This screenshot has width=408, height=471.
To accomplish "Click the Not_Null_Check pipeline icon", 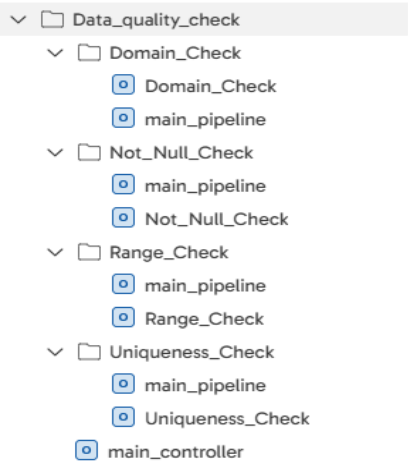I will pos(123,217).
